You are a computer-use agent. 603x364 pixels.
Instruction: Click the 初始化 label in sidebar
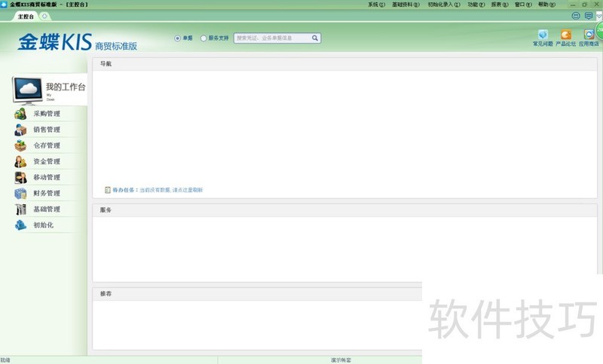43,225
